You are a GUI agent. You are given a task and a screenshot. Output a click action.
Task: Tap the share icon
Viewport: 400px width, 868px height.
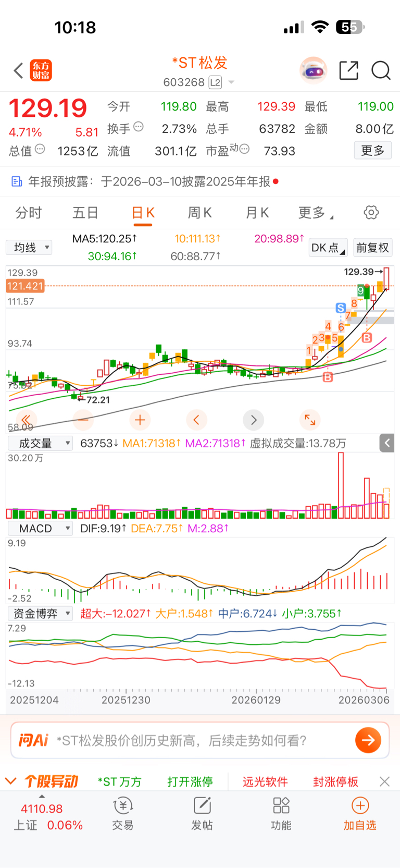(348, 70)
